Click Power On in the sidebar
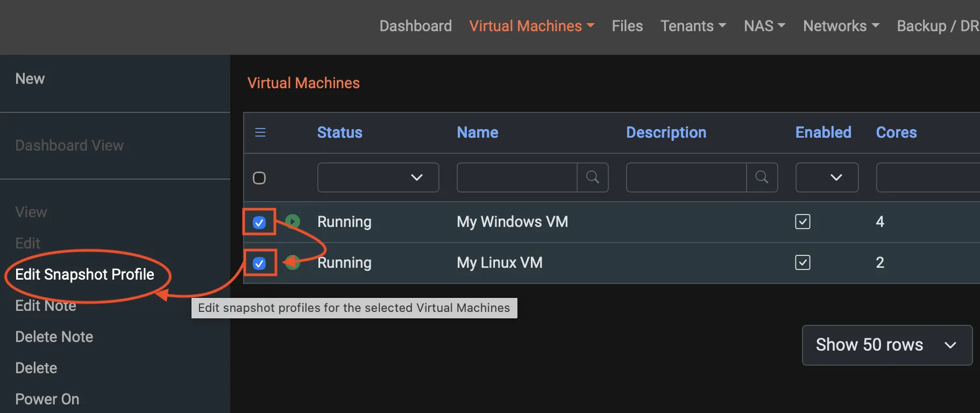Screen dimensions: 980x413 (47, 399)
